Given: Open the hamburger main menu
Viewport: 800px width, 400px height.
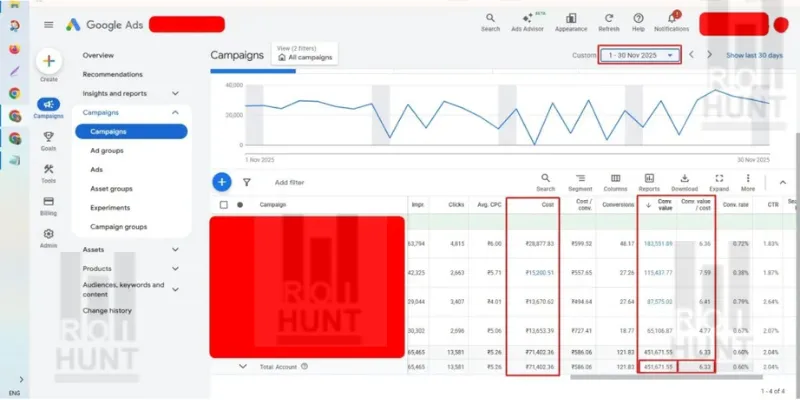Looking at the screenshot, I should tap(48, 24).
